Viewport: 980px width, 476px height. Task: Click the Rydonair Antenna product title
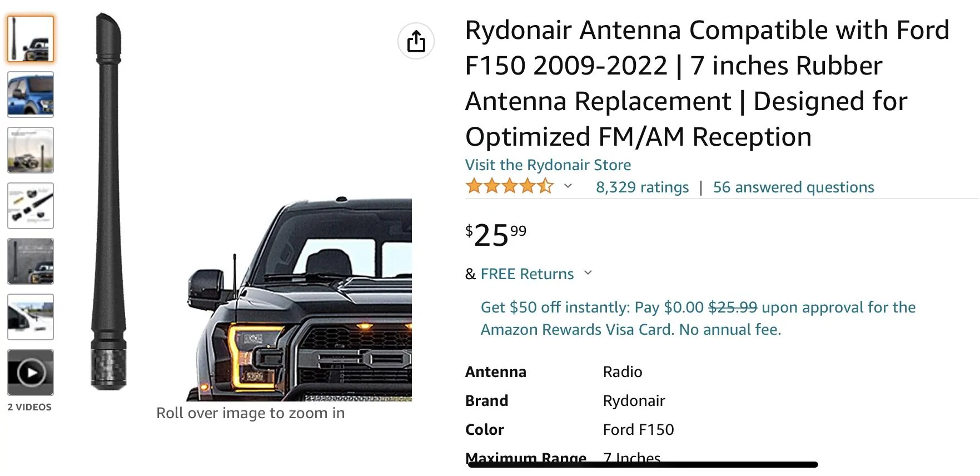pyautogui.click(x=707, y=83)
